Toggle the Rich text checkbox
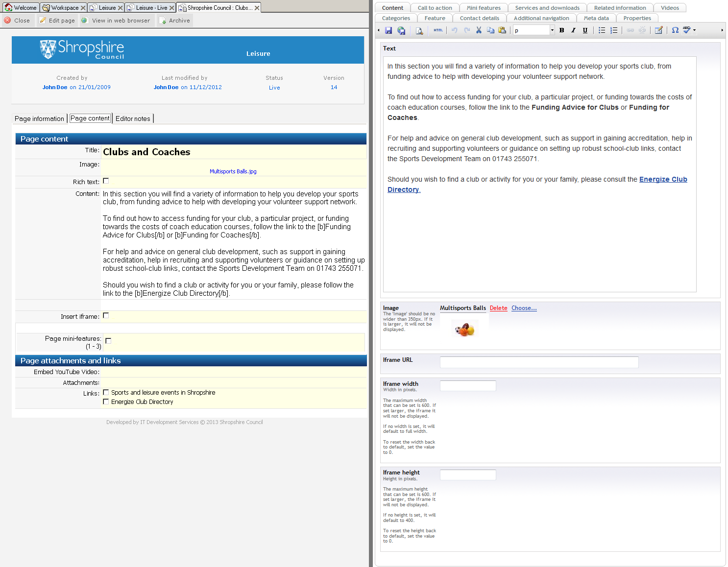 coord(106,181)
